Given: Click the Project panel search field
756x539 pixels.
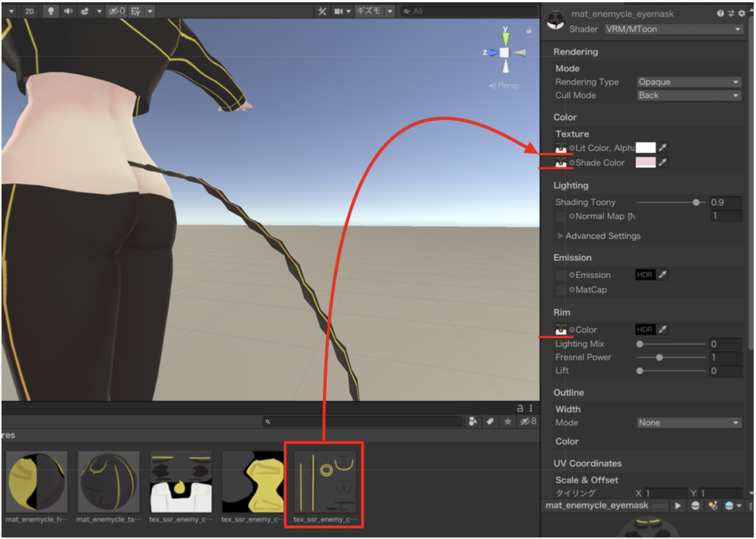Looking at the screenshot, I should click(363, 422).
